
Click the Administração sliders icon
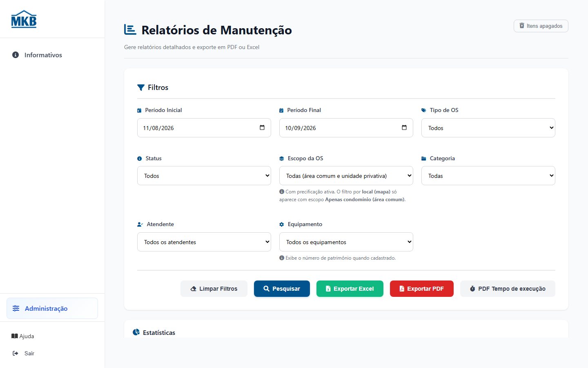coord(16,308)
